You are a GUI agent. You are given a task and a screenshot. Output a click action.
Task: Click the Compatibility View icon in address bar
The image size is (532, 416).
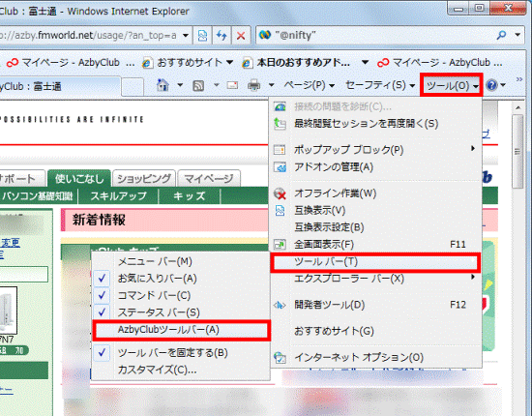[202, 35]
